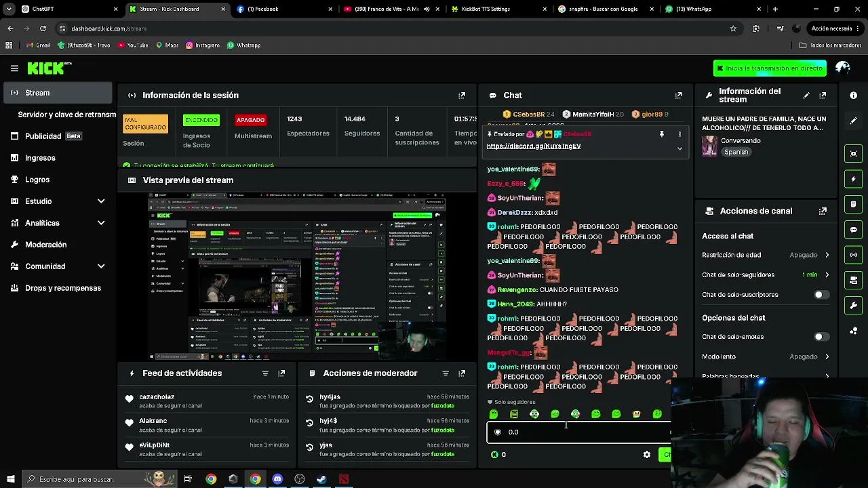This screenshot has height=488, width=868.
Task: Open Comunidad sidebar item
Action: [58, 266]
